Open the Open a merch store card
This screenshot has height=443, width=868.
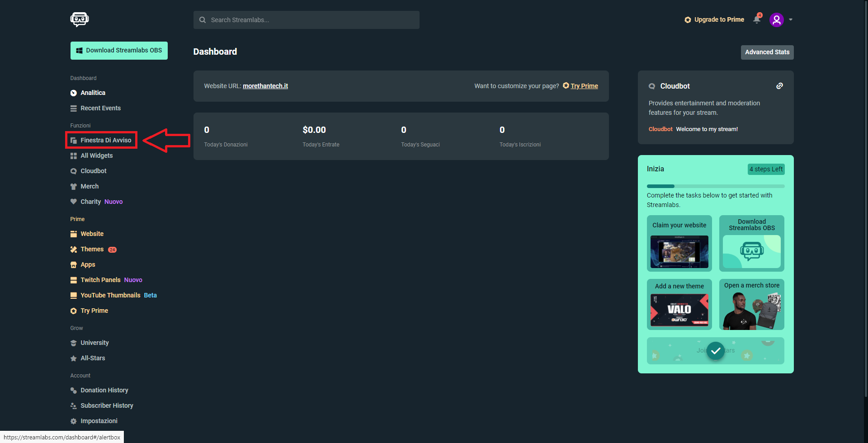(x=752, y=304)
